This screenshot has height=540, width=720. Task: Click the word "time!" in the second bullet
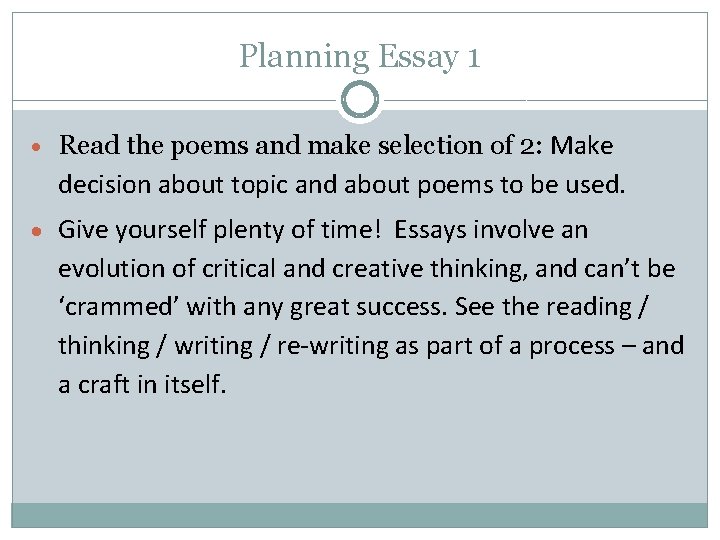(x=352, y=230)
